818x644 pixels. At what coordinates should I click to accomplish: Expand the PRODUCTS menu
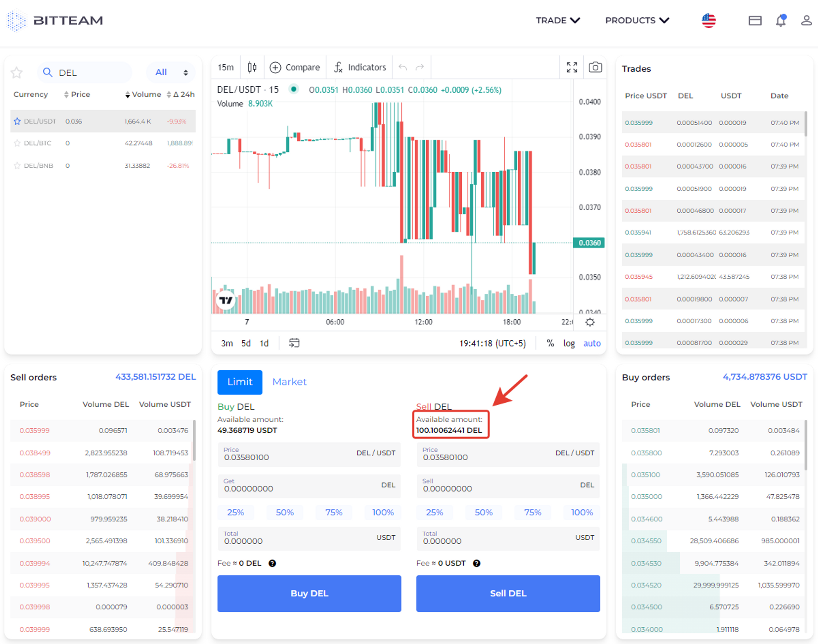(x=637, y=20)
